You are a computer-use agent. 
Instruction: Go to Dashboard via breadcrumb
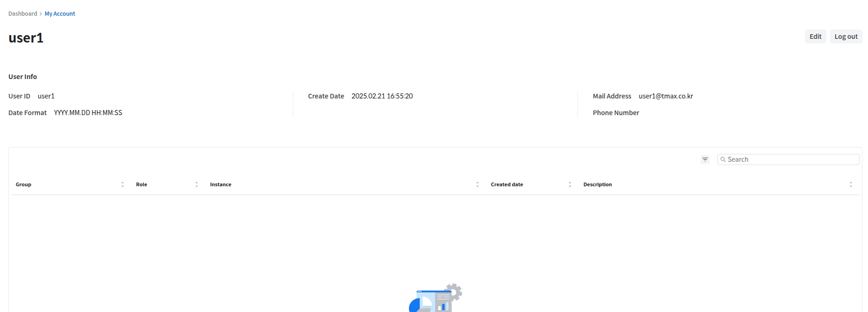tap(23, 14)
